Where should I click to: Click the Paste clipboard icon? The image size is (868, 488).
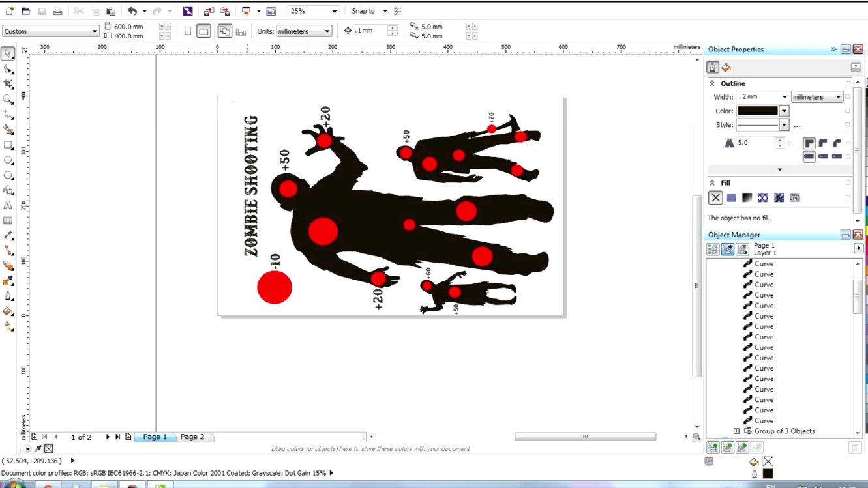coord(111,11)
